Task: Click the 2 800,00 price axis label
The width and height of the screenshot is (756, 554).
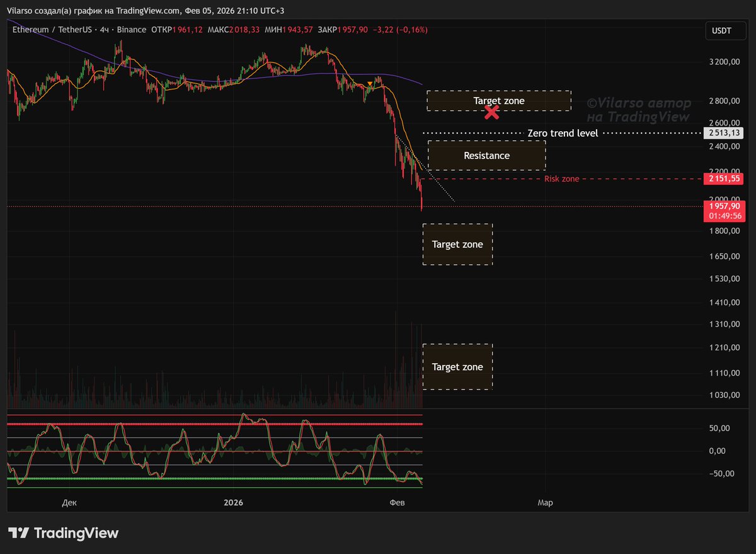Action: pos(724,101)
